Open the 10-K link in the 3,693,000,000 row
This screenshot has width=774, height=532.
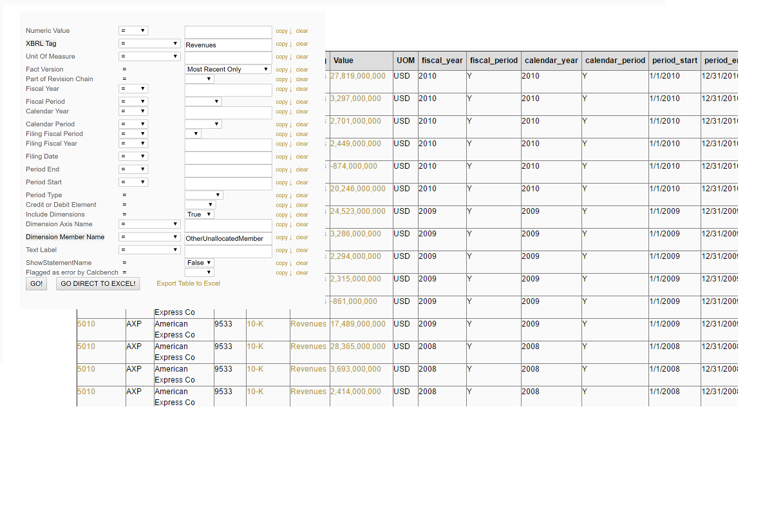point(255,369)
